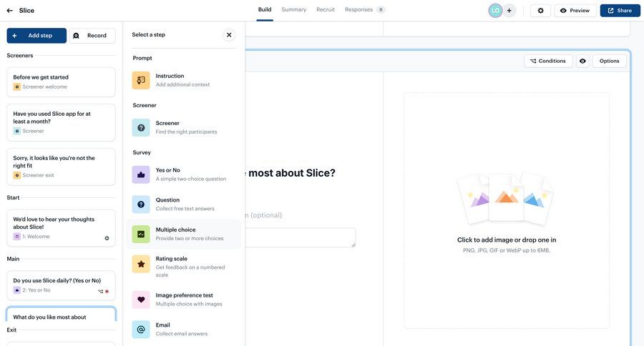
Task: Click 'Collect free text answers' description
Action: click(x=185, y=209)
